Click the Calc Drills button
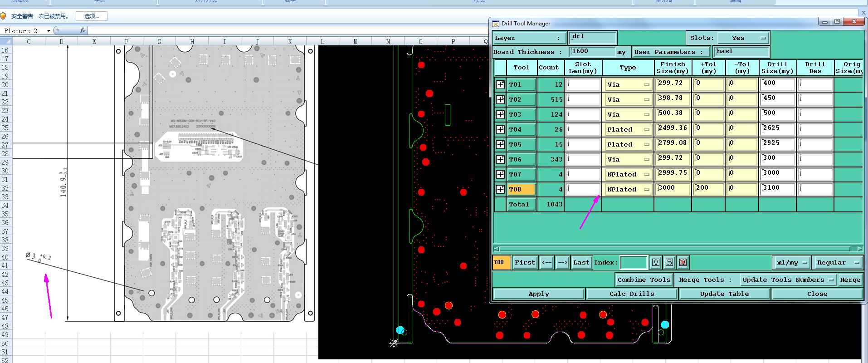Viewport: 868px width, 363px height. coord(632,294)
